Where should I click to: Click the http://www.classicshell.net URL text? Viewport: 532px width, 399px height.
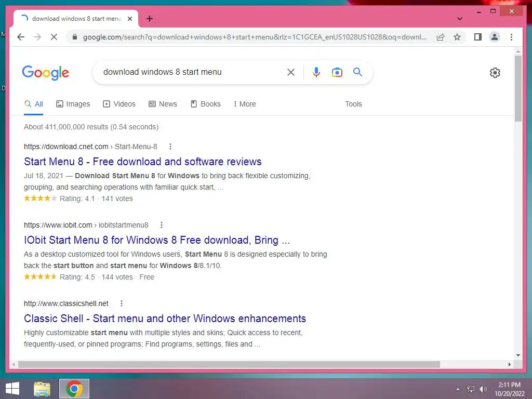66,303
